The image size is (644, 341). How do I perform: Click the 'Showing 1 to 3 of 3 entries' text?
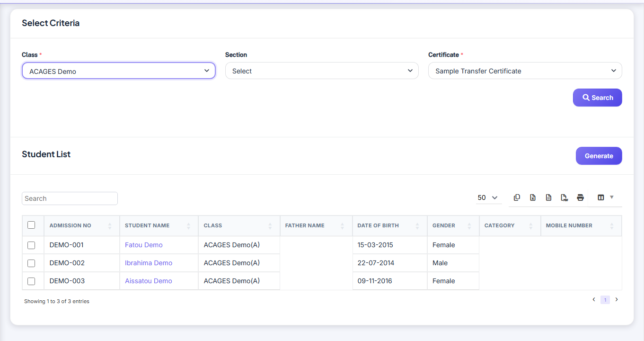[x=57, y=301]
